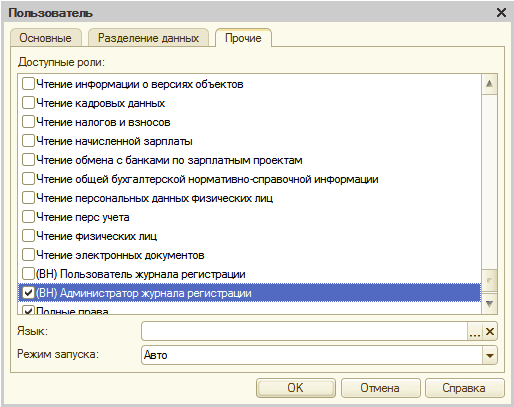Check Чтение обмена с банками по зарплатным проектам
The width and height of the screenshot is (514, 407).
28,160
